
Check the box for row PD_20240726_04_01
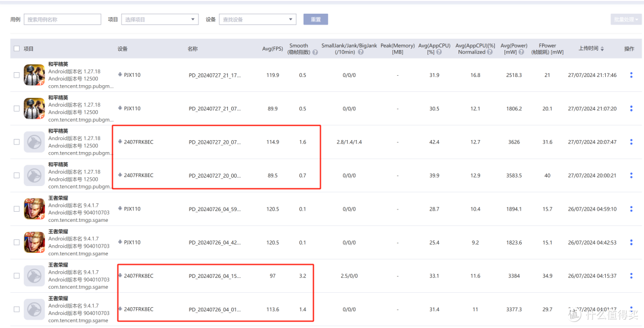[x=17, y=309]
